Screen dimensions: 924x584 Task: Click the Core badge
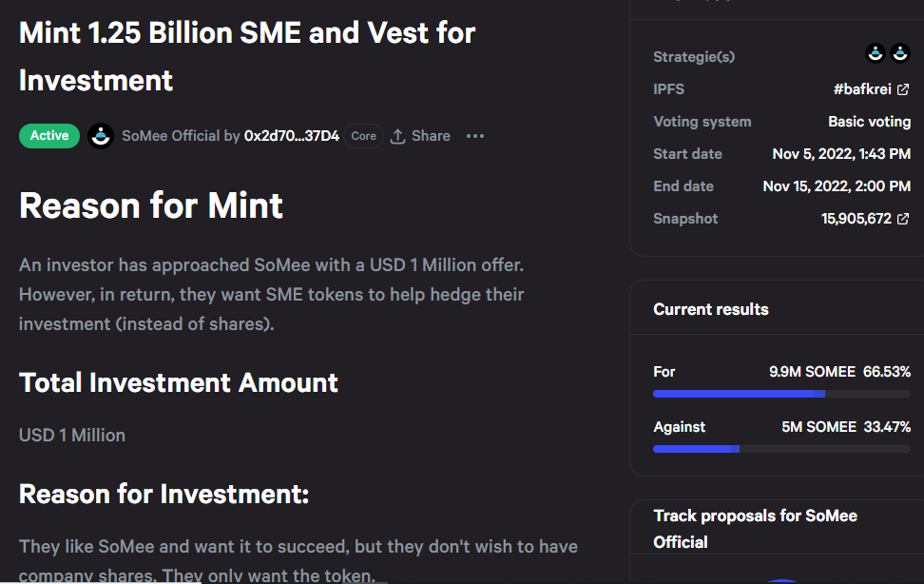tap(363, 136)
